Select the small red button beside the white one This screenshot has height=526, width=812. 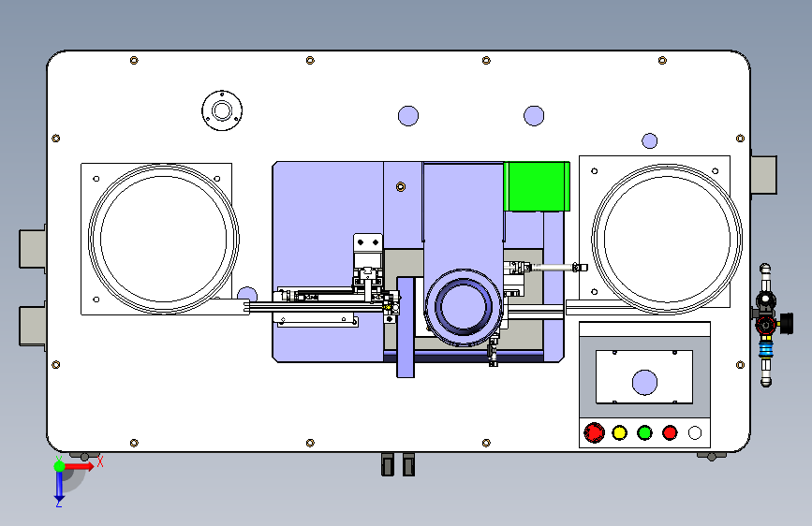coord(670,432)
